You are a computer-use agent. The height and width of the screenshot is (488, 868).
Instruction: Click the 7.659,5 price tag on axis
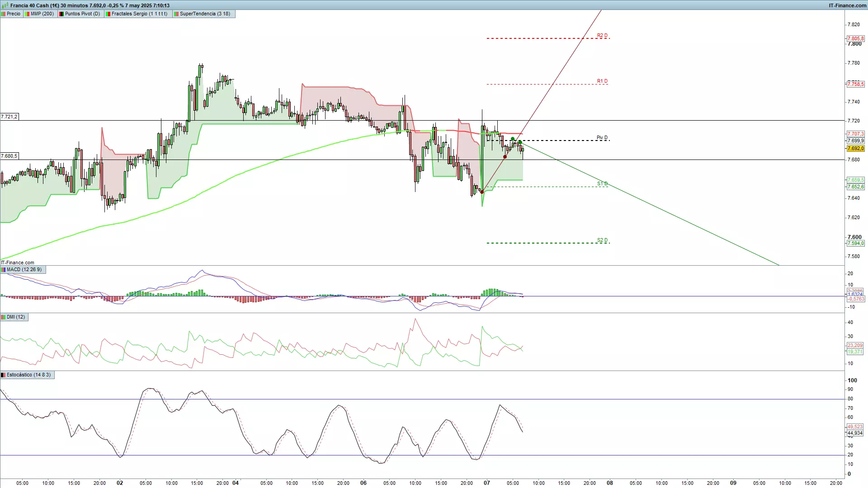point(855,180)
